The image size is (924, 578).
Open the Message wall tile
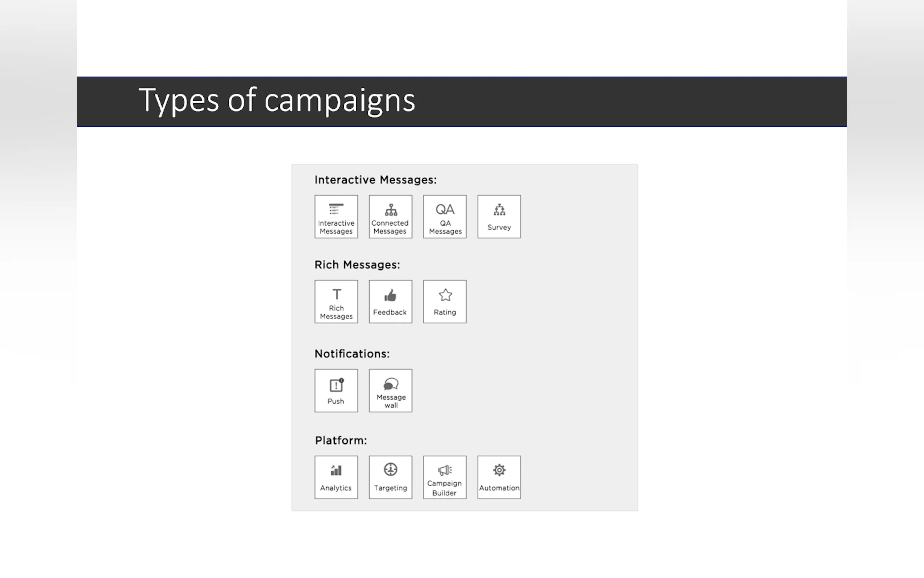coord(390,390)
